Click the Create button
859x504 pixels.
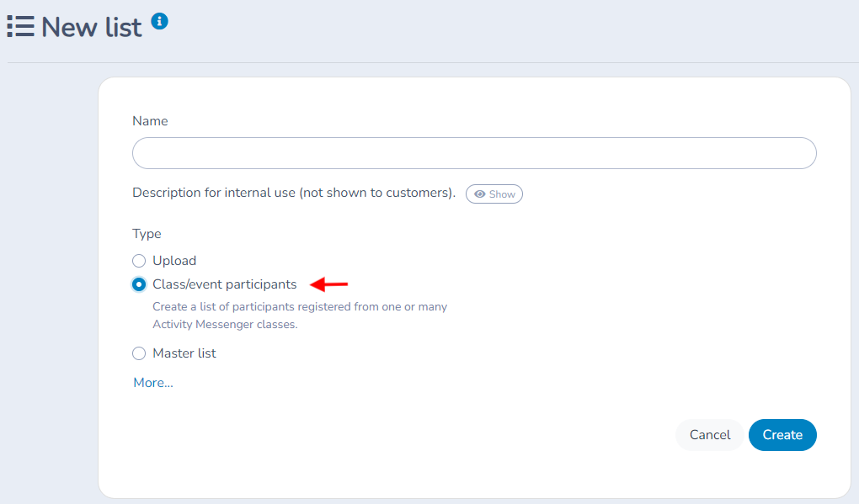coord(782,435)
